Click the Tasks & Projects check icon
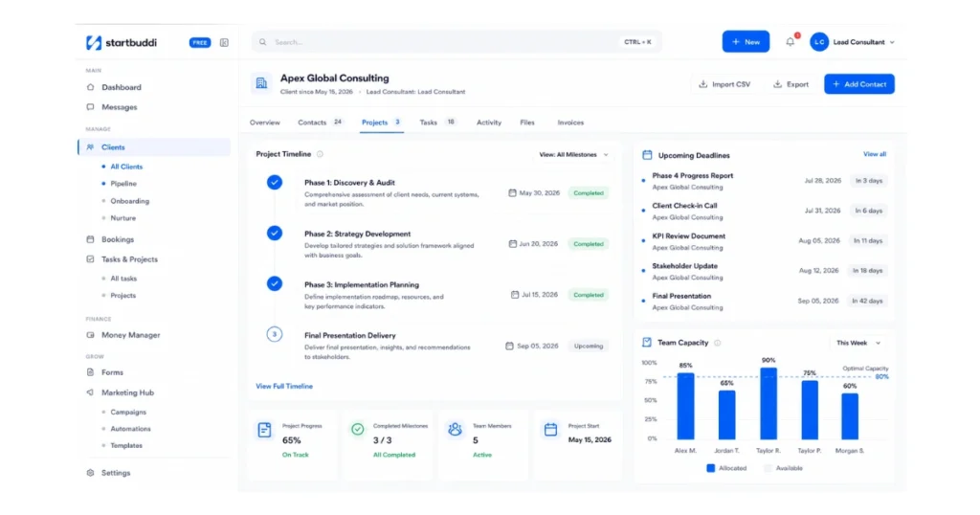The image size is (980, 515). point(91,258)
